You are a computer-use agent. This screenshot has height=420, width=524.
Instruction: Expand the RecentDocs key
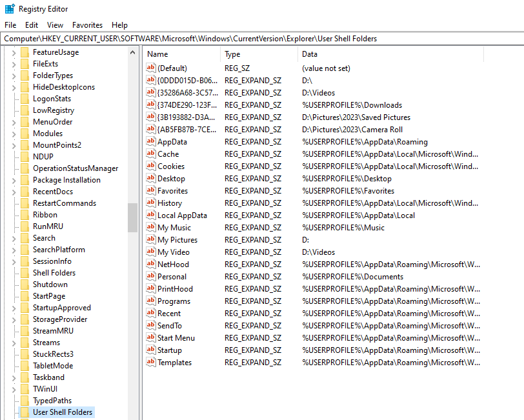pyautogui.click(x=14, y=192)
